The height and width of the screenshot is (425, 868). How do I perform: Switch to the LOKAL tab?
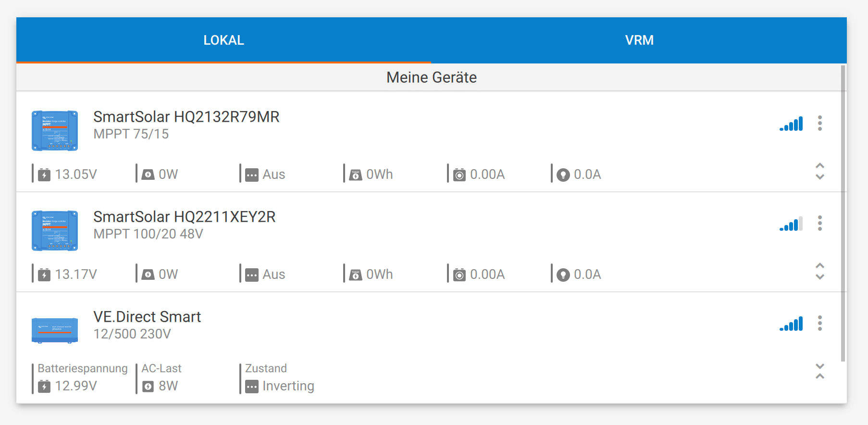pyautogui.click(x=223, y=40)
